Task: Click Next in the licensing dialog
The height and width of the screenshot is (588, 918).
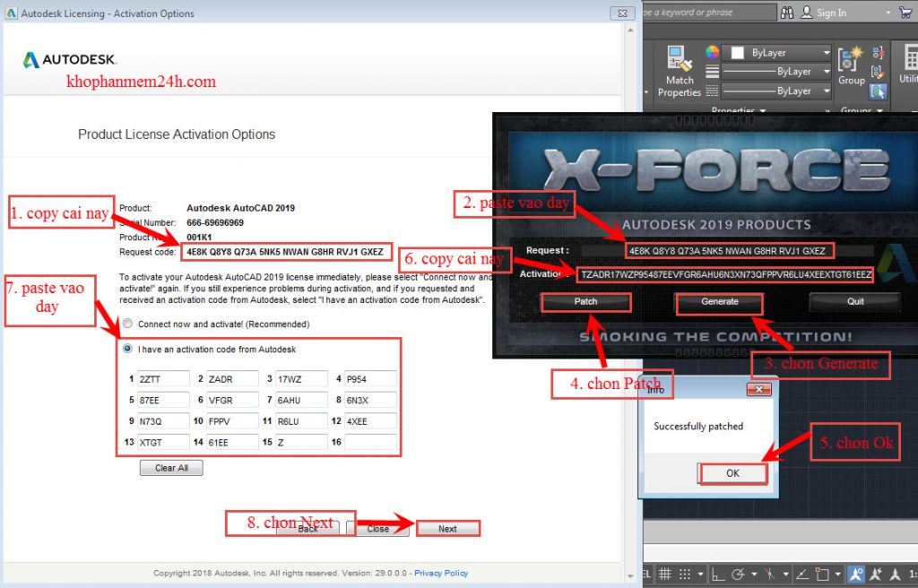Action: (448, 529)
